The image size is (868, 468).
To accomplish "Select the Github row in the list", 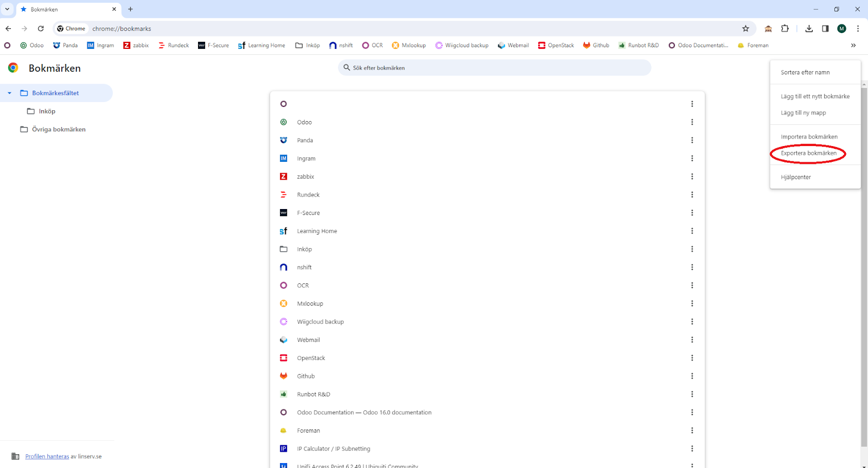I will coord(487,376).
